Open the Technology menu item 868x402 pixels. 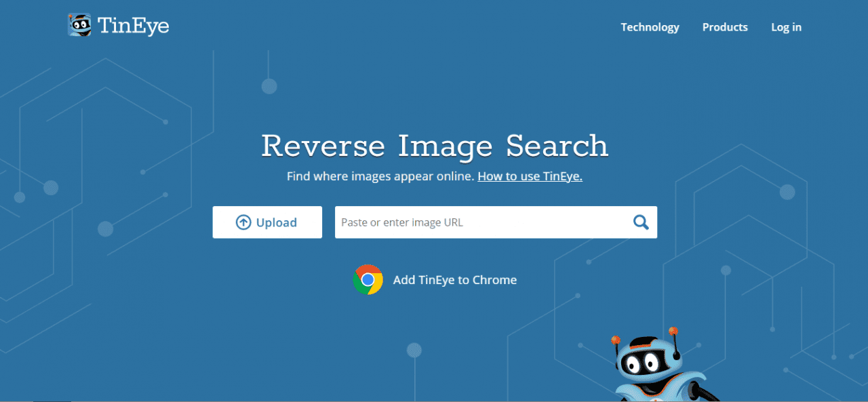[x=650, y=27]
